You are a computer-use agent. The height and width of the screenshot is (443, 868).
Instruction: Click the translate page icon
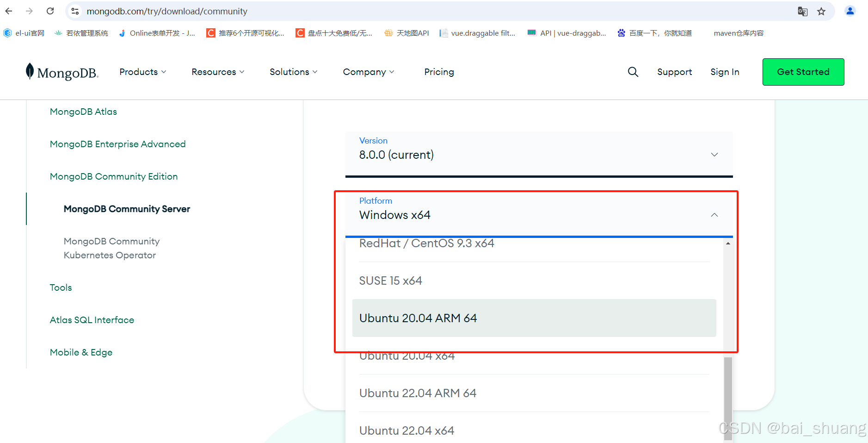(x=803, y=11)
